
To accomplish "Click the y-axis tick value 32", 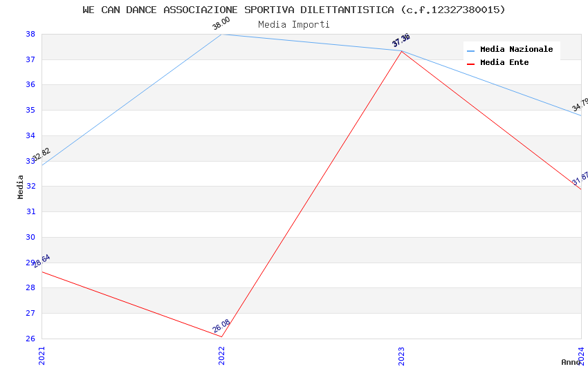I will coord(30,186).
